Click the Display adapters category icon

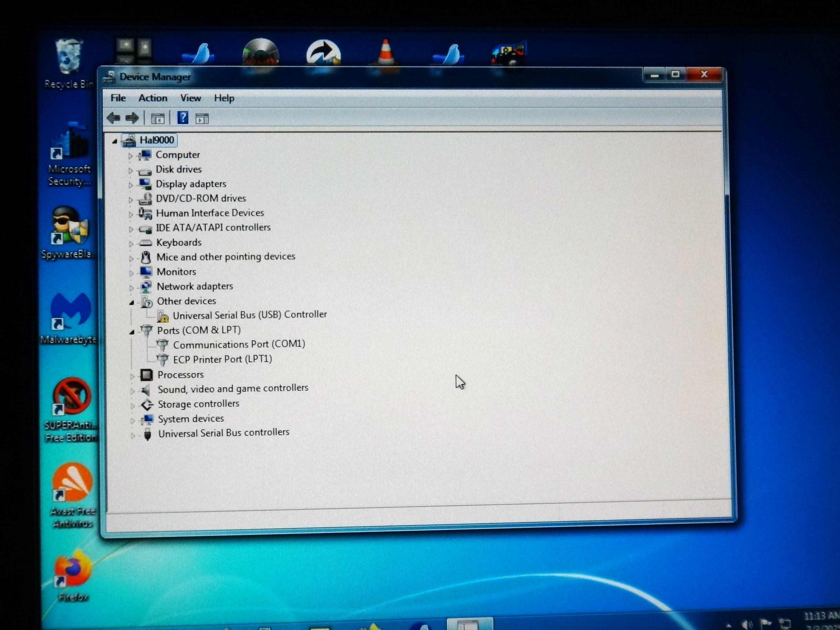coord(145,184)
